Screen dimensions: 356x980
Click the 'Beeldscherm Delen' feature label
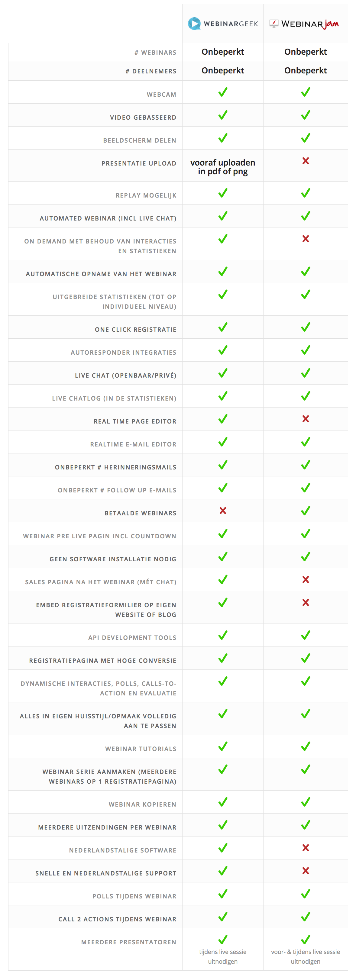click(x=139, y=140)
